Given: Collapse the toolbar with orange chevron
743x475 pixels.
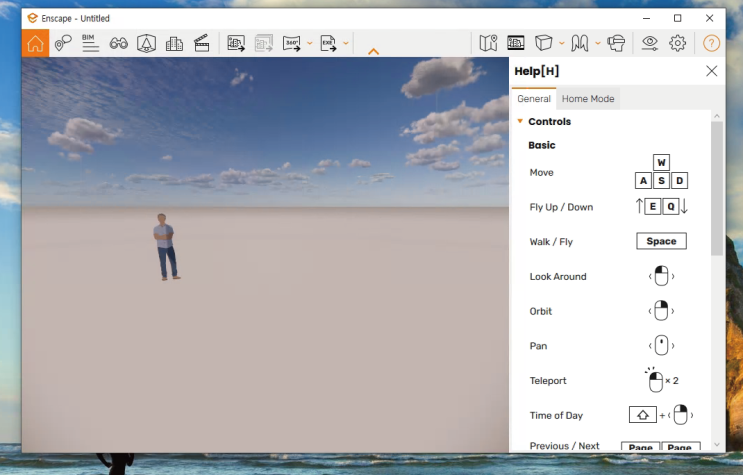Looking at the screenshot, I should point(373,51).
